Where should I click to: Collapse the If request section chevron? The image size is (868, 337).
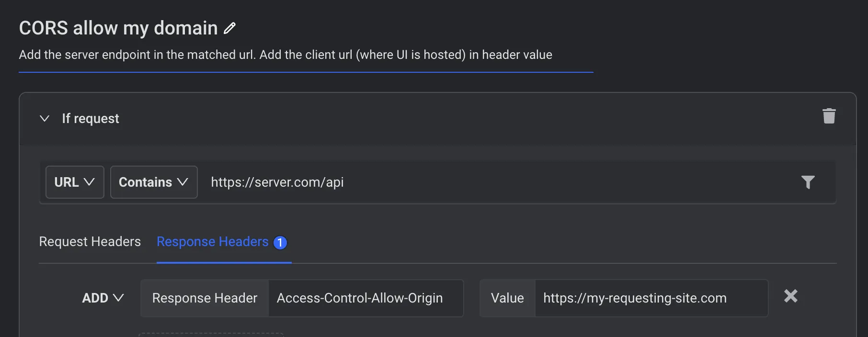[x=45, y=118]
